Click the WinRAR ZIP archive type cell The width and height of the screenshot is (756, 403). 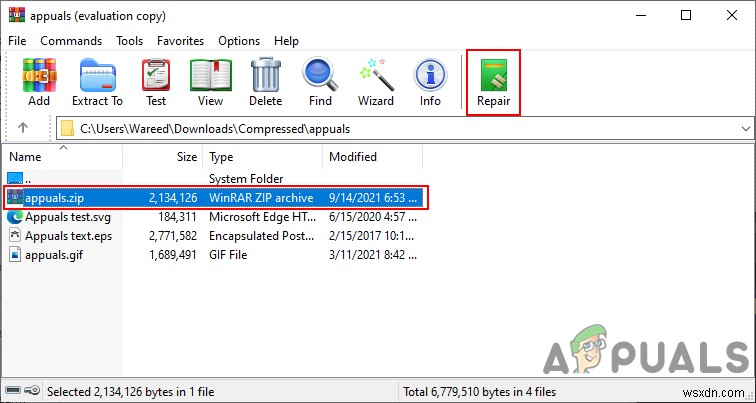click(261, 198)
